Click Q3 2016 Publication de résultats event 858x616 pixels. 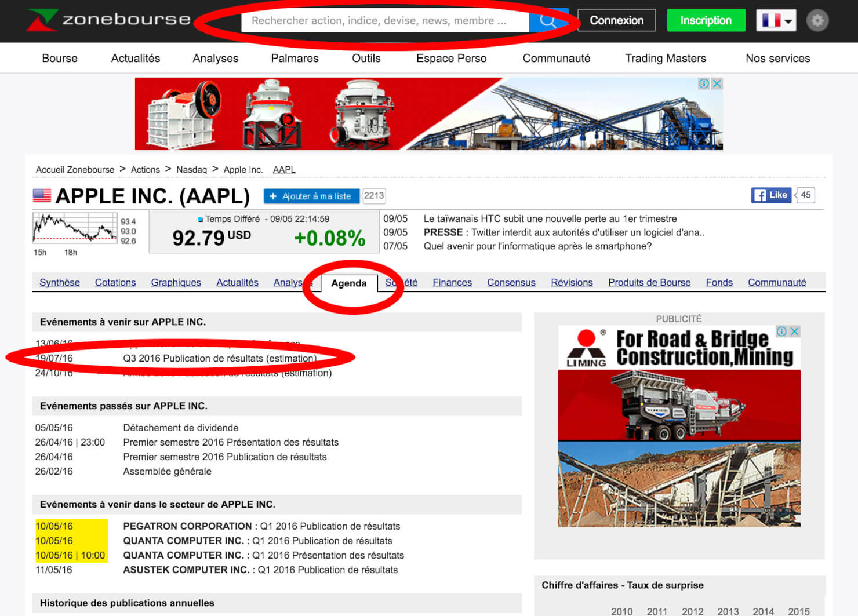(x=220, y=358)
